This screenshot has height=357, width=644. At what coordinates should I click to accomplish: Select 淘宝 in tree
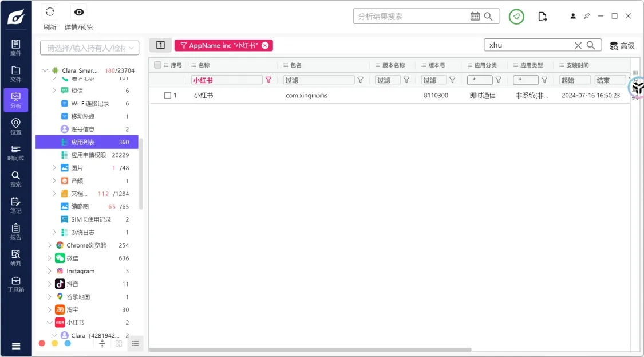pos(72,309)
